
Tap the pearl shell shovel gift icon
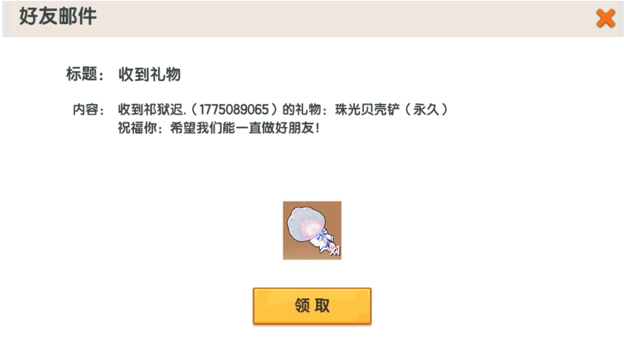click(312, 230)
